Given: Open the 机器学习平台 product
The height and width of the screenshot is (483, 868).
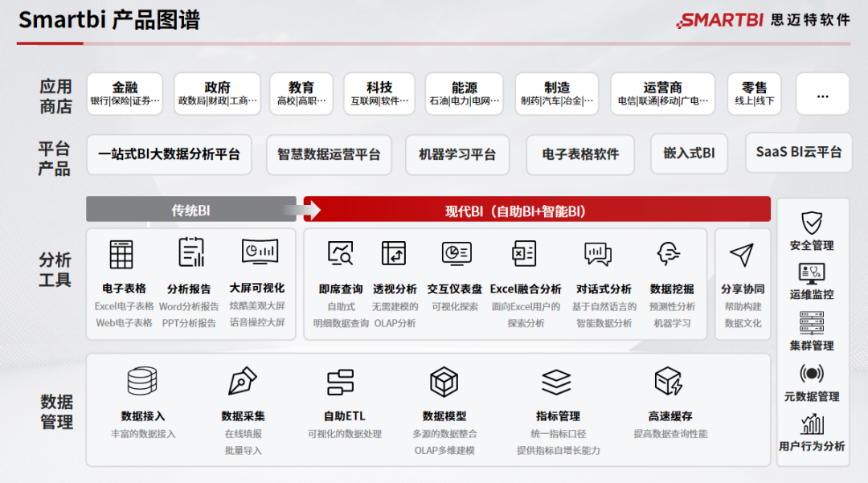Looking at the screenshot, I should (457, 154).
